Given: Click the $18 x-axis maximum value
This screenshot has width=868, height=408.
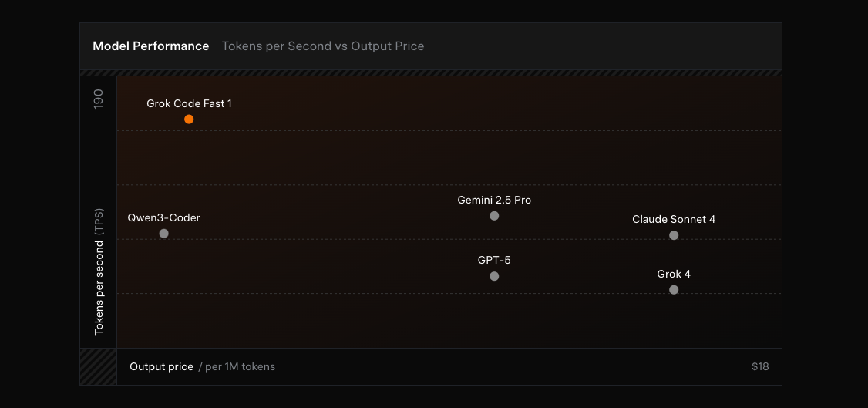Looking at the screenshot, I should [760, 366].
